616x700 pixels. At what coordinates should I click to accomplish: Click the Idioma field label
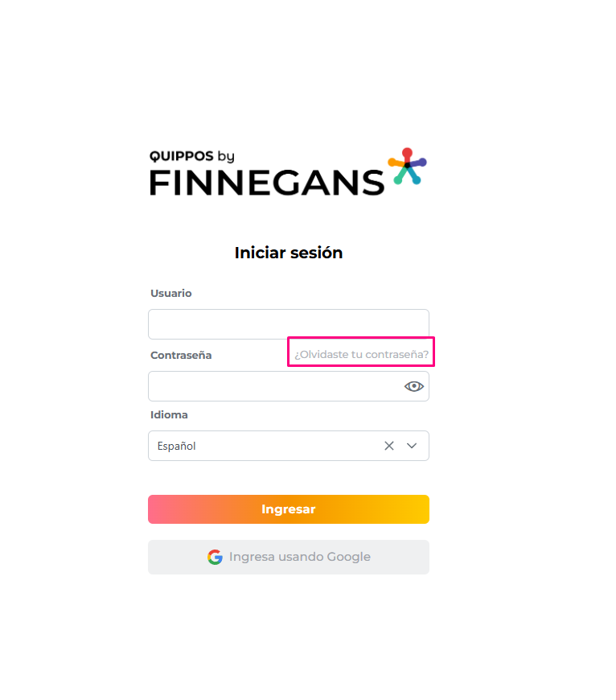coord(169,415)
